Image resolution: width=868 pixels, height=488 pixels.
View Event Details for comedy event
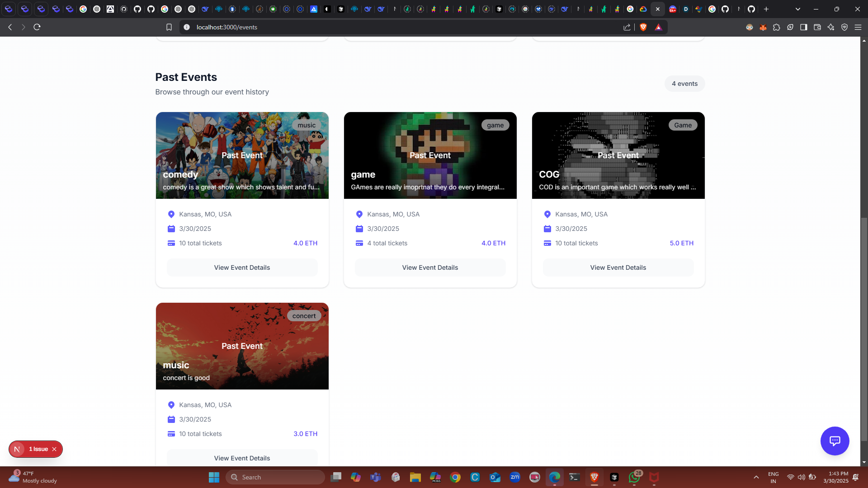(242, 267)
